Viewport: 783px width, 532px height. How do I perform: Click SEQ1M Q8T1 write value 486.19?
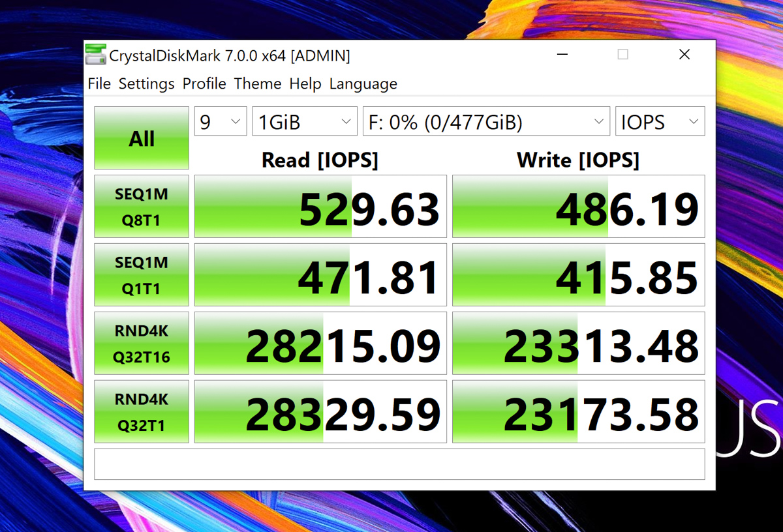579,207
